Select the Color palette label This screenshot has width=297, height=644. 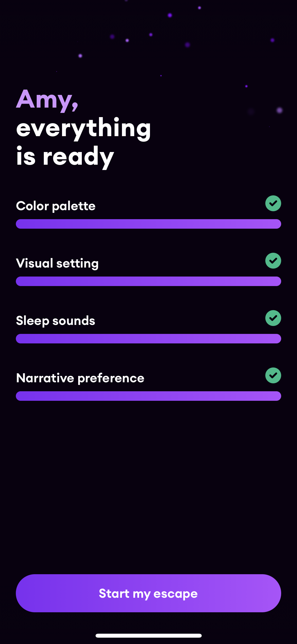[56, 206]
